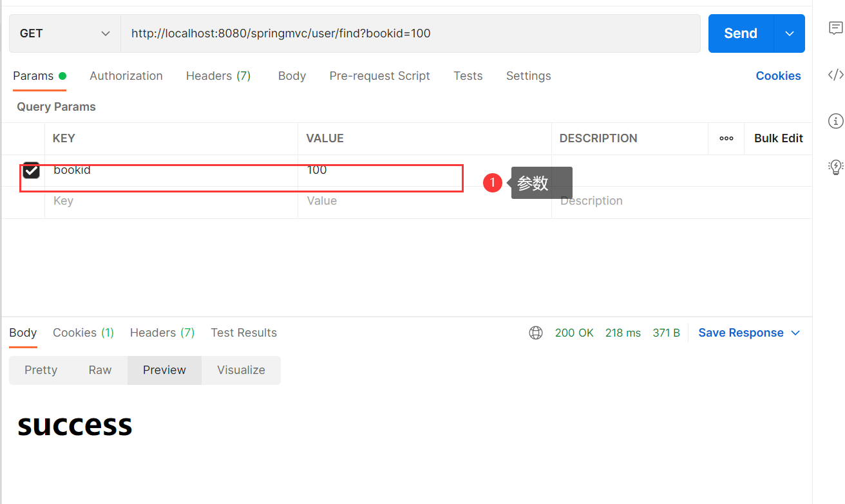Open the Tests tab
The image size is (845, 504).
pos(468,76)
